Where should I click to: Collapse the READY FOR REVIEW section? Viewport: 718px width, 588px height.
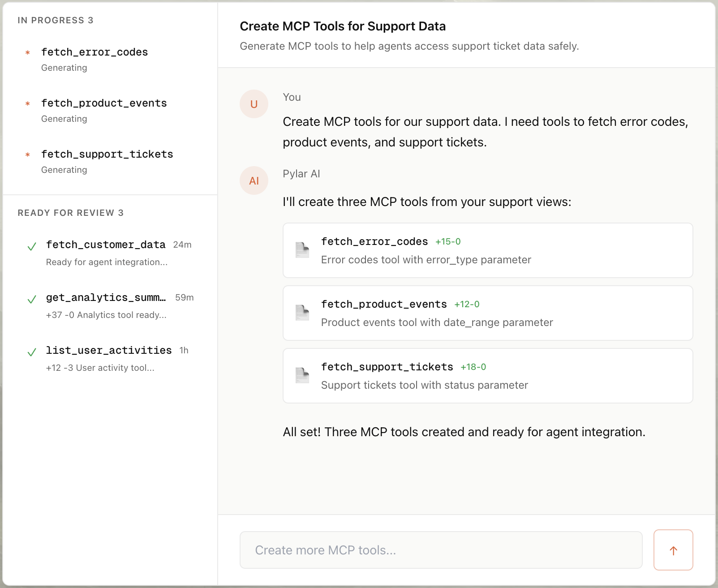pos(71,213)
